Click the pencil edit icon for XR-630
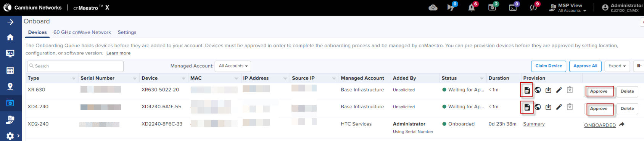The height and width of the screenshot is (141, 644). (x=559, y=90)
